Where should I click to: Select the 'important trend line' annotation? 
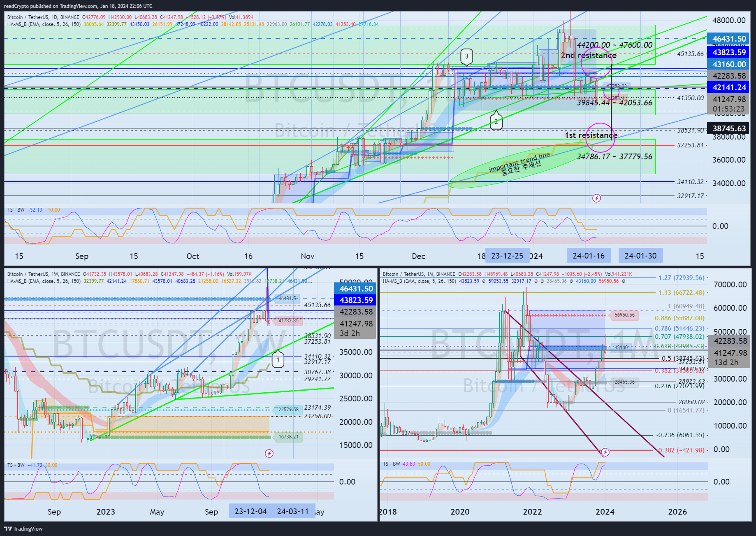point(519,162)
